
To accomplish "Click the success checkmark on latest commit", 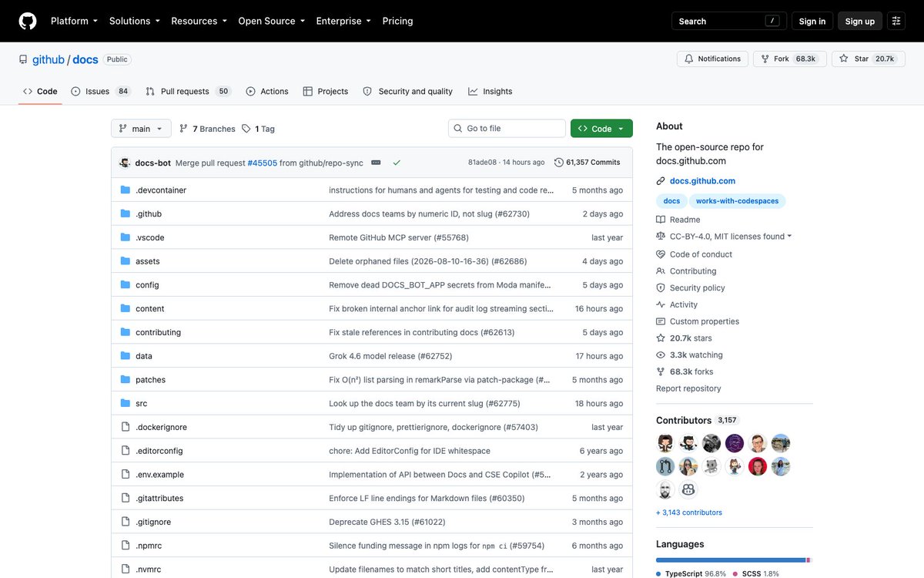I will coord(397,163).
